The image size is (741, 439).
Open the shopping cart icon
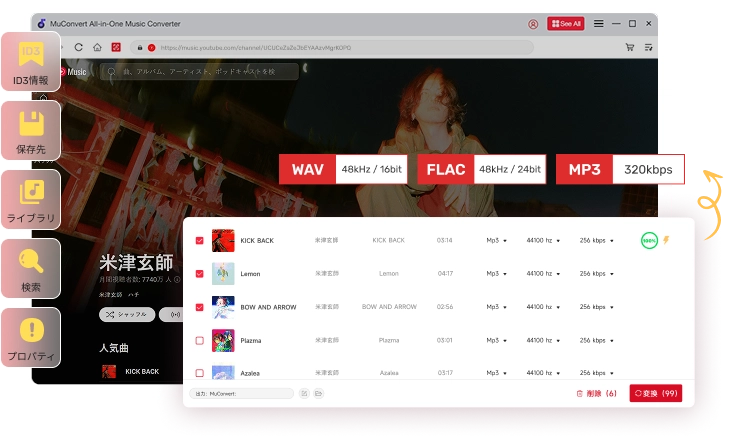coord(629,47)
